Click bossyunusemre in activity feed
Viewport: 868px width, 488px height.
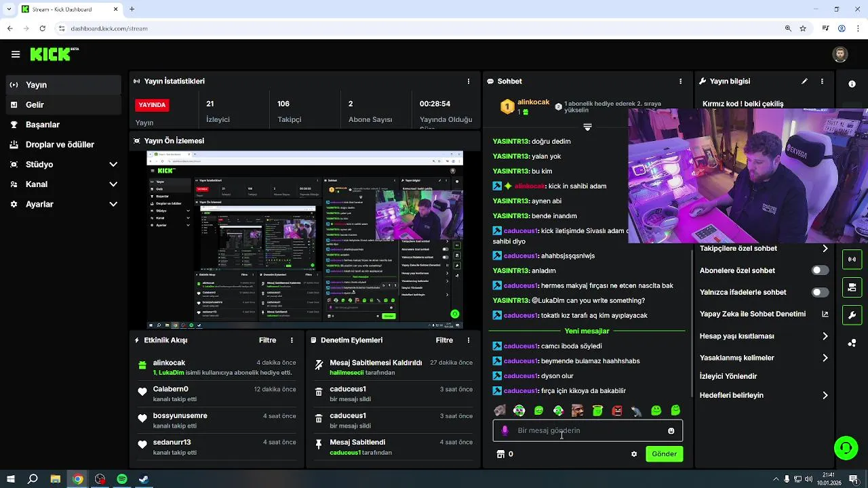click(180, 415)
